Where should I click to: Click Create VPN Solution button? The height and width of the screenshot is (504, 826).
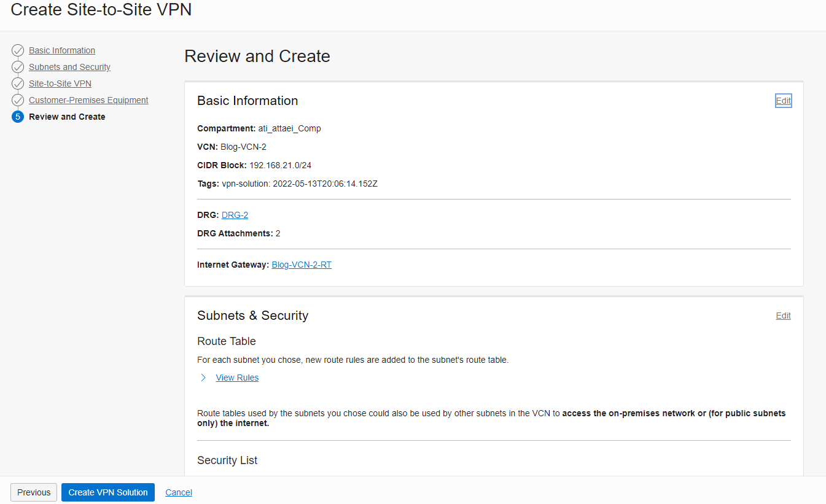(108, 492)
